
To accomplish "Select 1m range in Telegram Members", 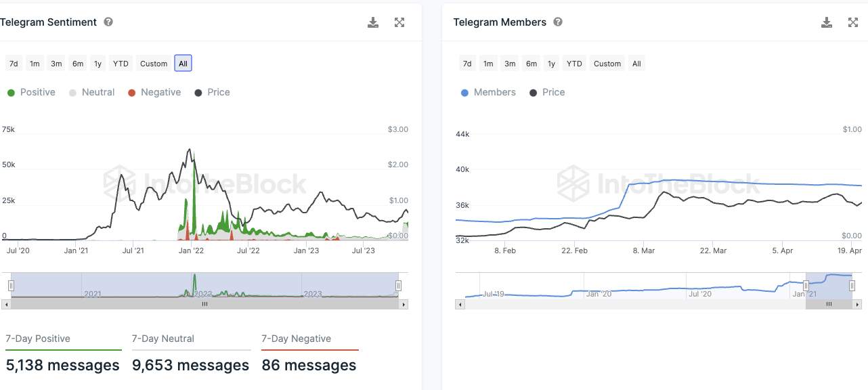I will (x=488, y=64).
